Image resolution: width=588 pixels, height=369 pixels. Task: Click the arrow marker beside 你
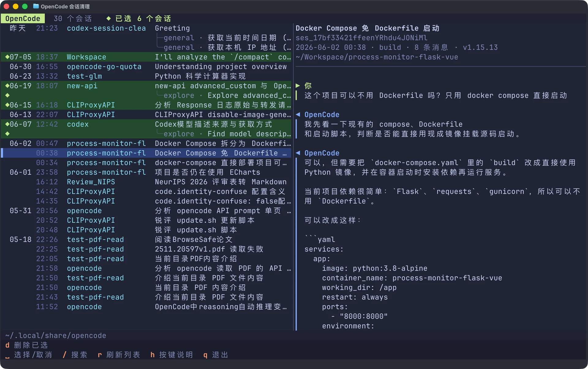pyautogui.click(x=298, y=86)
